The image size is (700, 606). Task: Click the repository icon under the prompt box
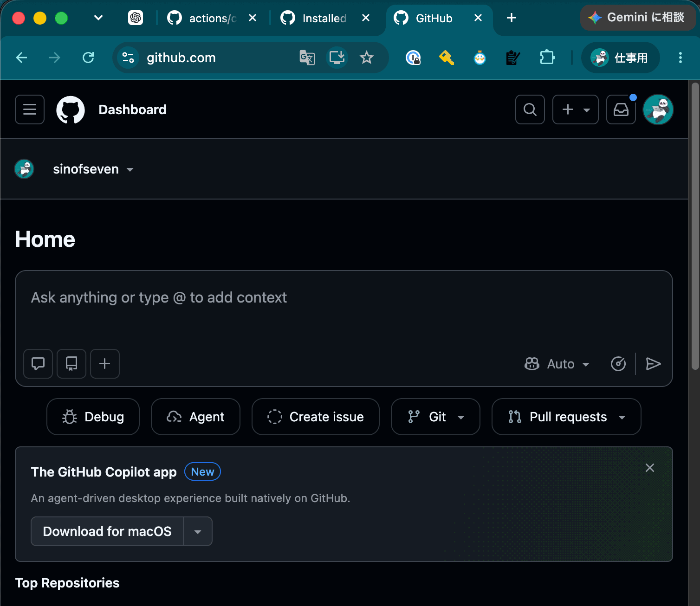click(71, 364)
